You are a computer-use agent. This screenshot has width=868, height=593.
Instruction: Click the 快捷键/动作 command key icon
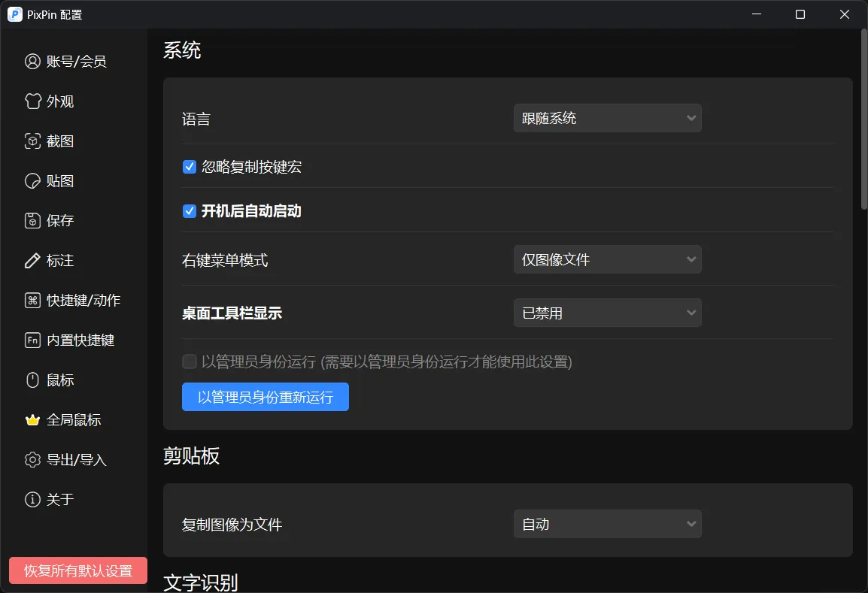32,301
